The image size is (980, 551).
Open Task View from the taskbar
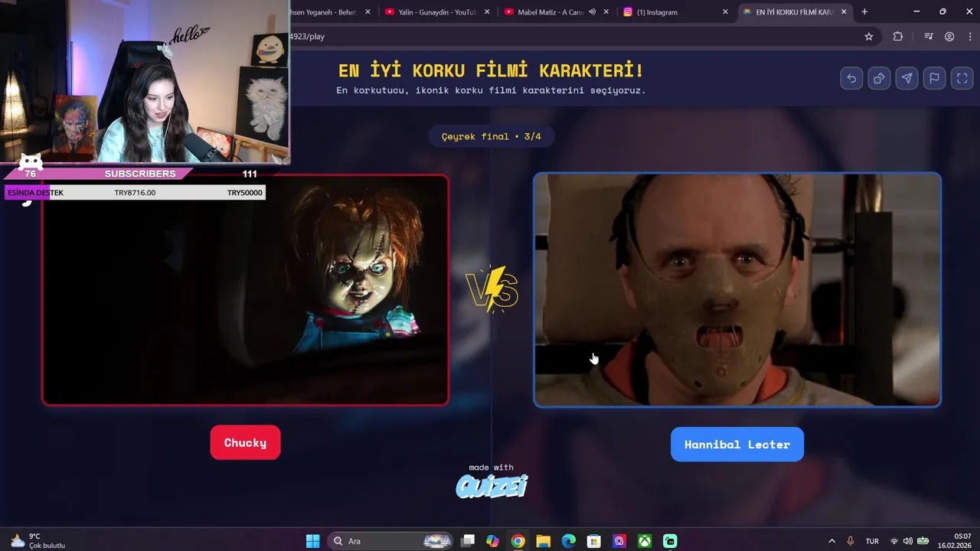coord(468,541)
